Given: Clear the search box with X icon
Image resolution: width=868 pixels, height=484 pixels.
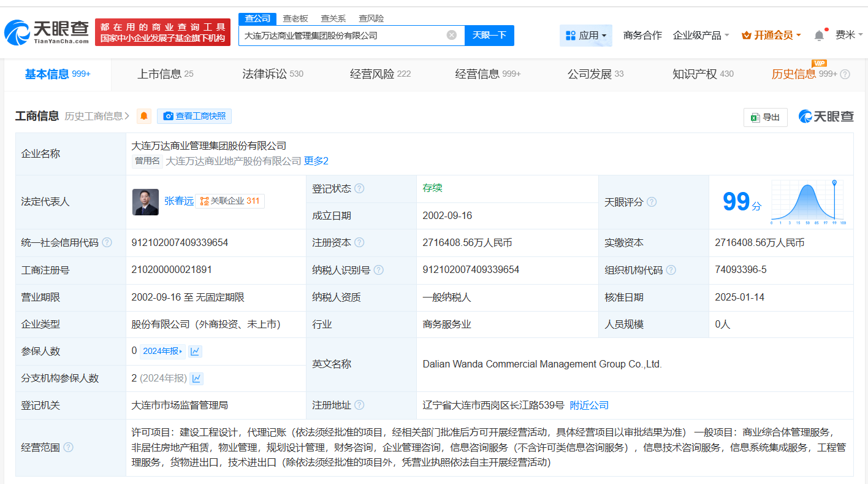Looking at the screenshot, I should point(452,35).
